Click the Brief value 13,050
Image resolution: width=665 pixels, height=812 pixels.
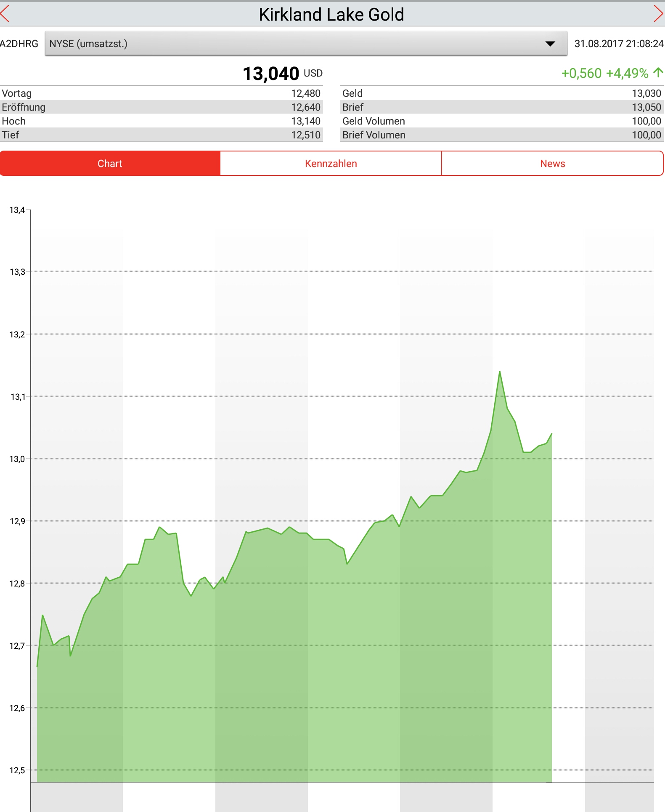pyautogui.click(x=646, y=107)
